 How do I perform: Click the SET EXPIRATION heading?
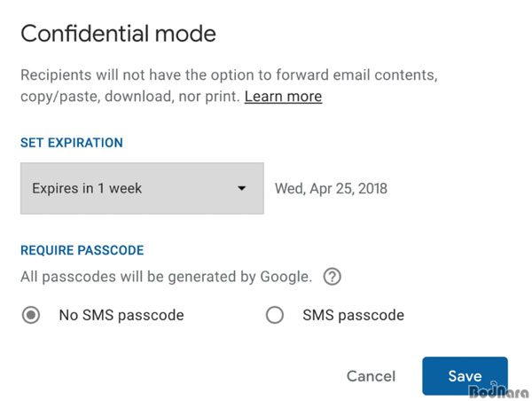[x=72, y=143]
